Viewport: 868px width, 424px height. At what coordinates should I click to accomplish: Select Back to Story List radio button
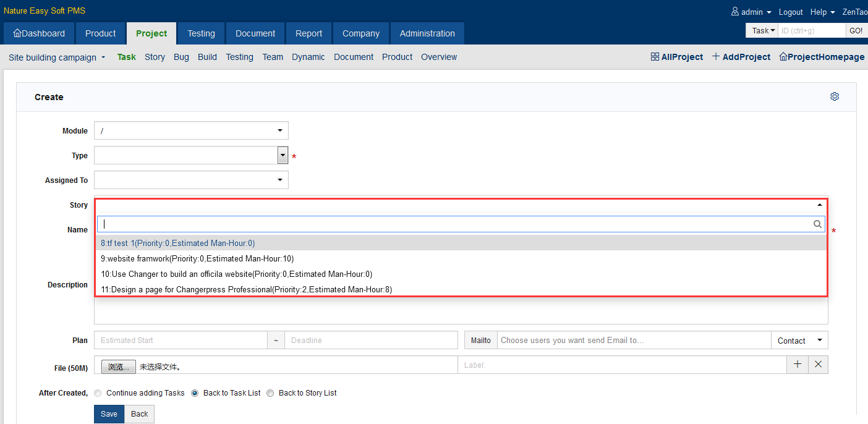tap(270, 393)
